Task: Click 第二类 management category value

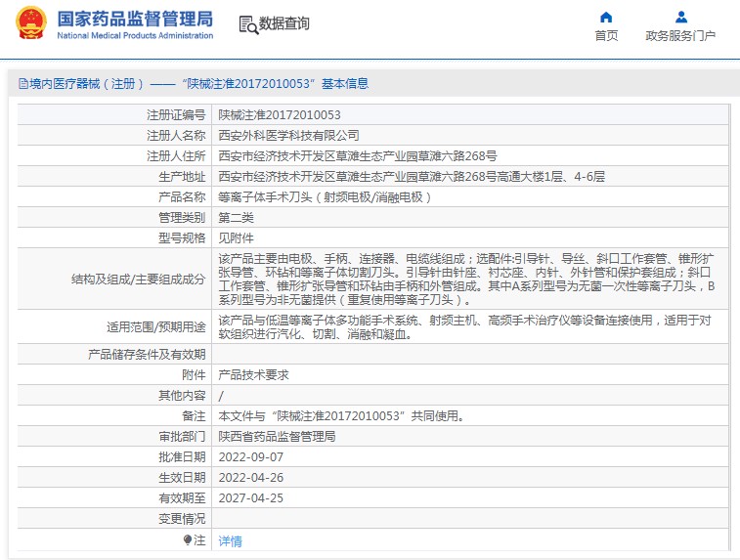Action: (x=236, y=218)
